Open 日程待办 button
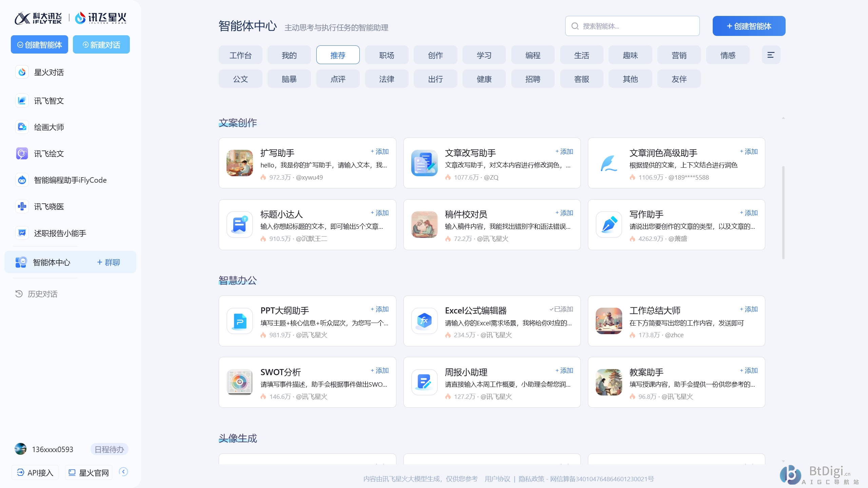The height and width of the screenshot is (488, 868). [109, 449]
